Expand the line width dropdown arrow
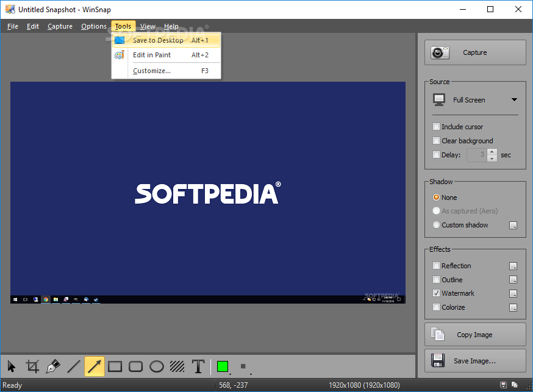533x392 pixels. coord(251,374)
